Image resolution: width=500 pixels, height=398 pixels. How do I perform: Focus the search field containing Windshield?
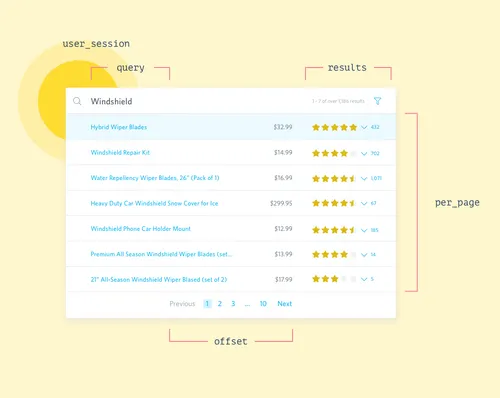click(231, 101)
